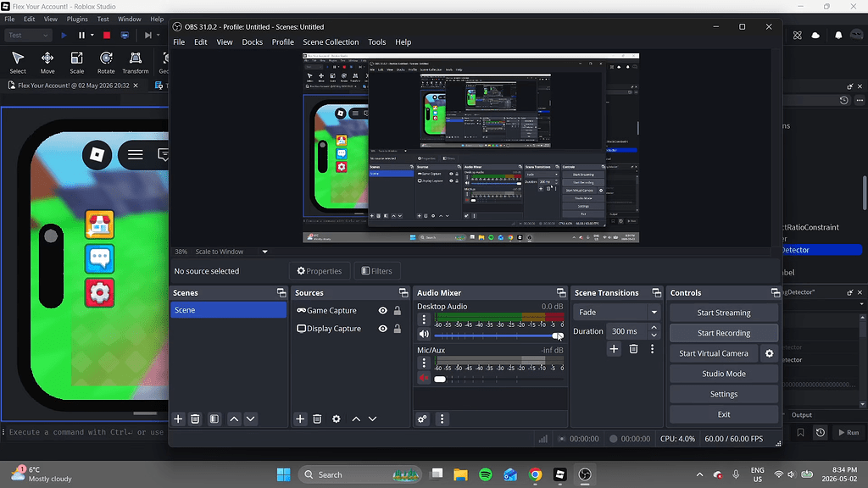Viewport: 868px width, 488px height.
Task: Pop out the Audio Mixer dock
Action: point(561,292)
